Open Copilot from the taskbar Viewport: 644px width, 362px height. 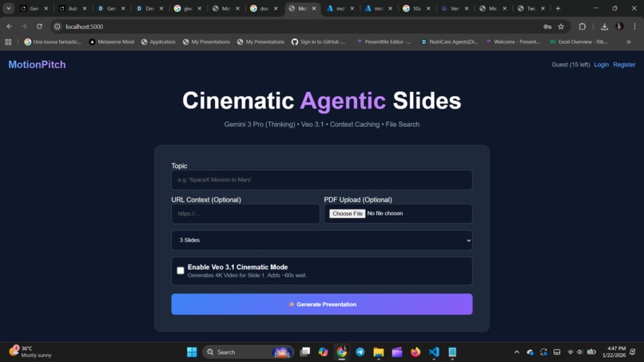tap(324, 352)
